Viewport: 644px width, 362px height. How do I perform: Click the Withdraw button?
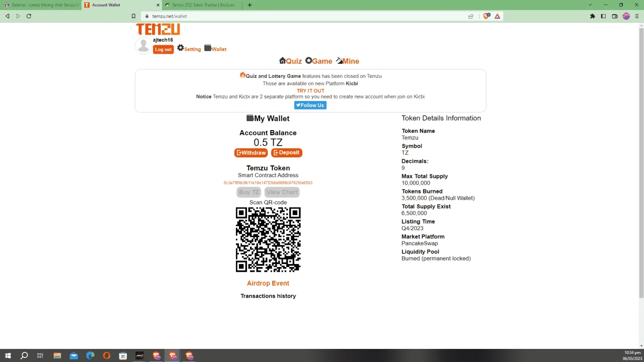tap(251, 153)
